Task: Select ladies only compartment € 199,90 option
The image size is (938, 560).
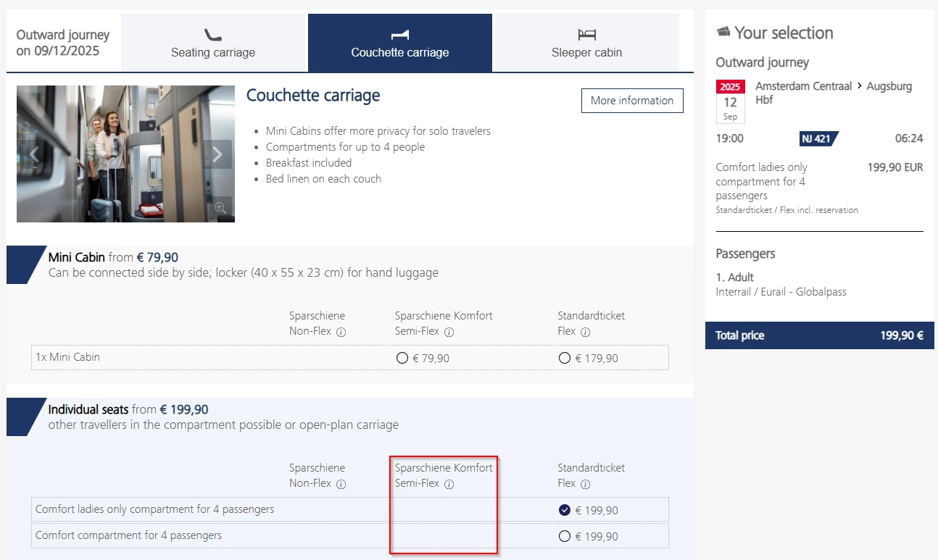Action: point(565,510)
